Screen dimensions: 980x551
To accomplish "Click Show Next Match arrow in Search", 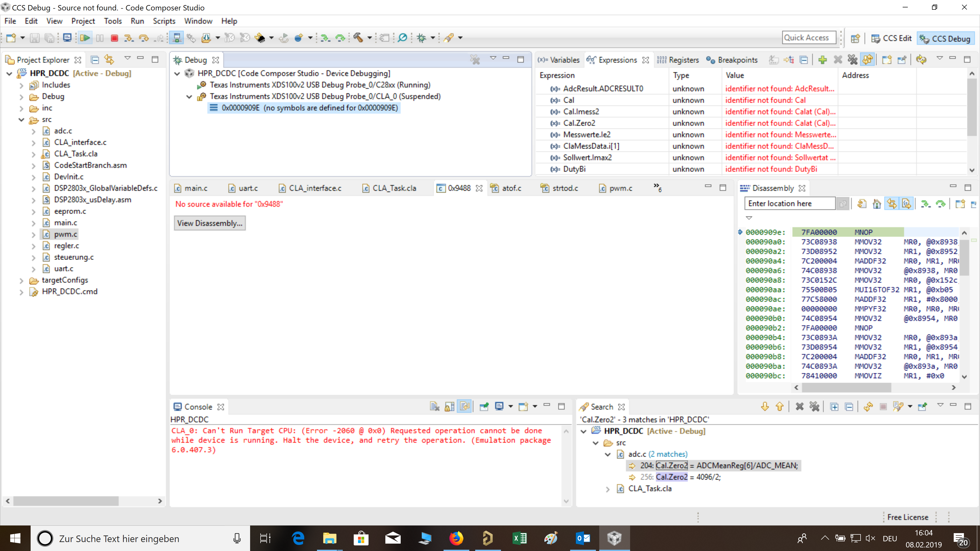I will pos(765,407).
